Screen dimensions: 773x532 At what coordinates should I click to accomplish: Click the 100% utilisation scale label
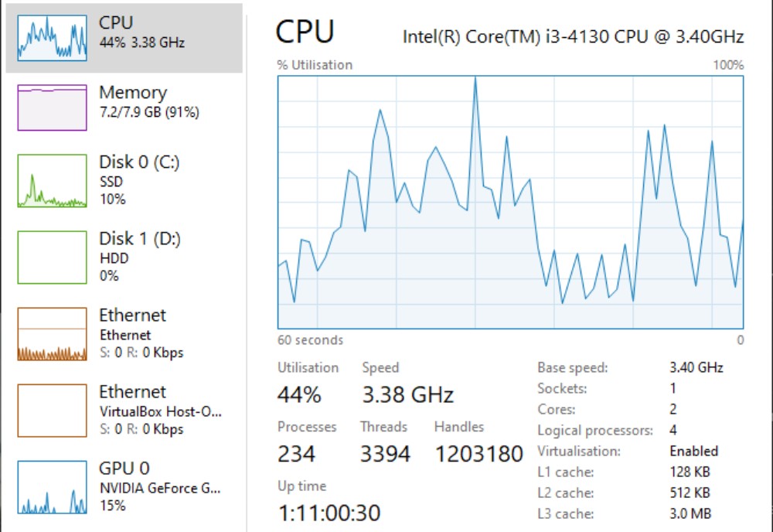(x=726, y=64)
